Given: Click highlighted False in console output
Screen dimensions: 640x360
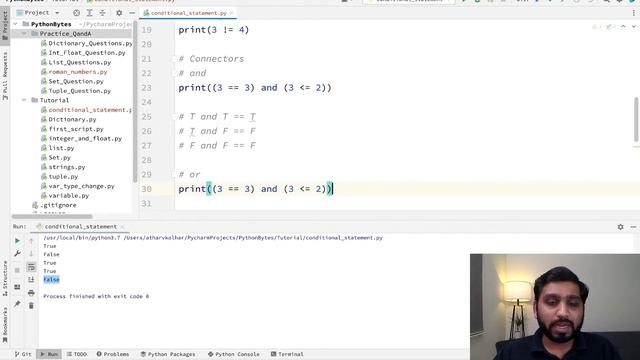Looking at the screenshot, I should pyautogui.click(x=51, y=280).
